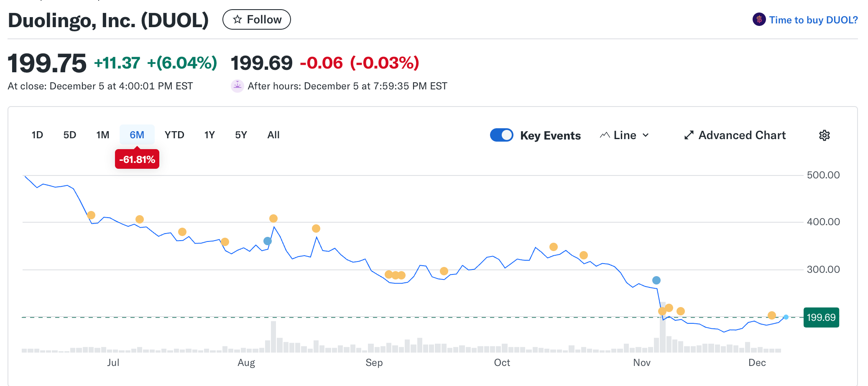
Task: Click the Dec x-axis label
Action: [757, 363]
